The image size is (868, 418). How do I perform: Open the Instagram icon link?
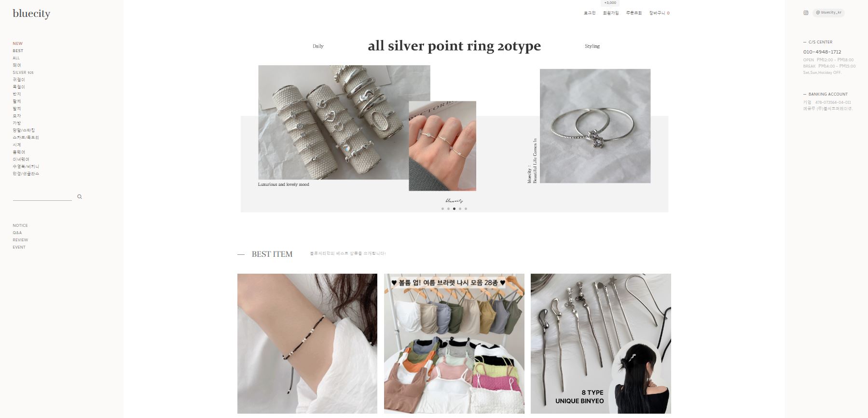(806, 13)
